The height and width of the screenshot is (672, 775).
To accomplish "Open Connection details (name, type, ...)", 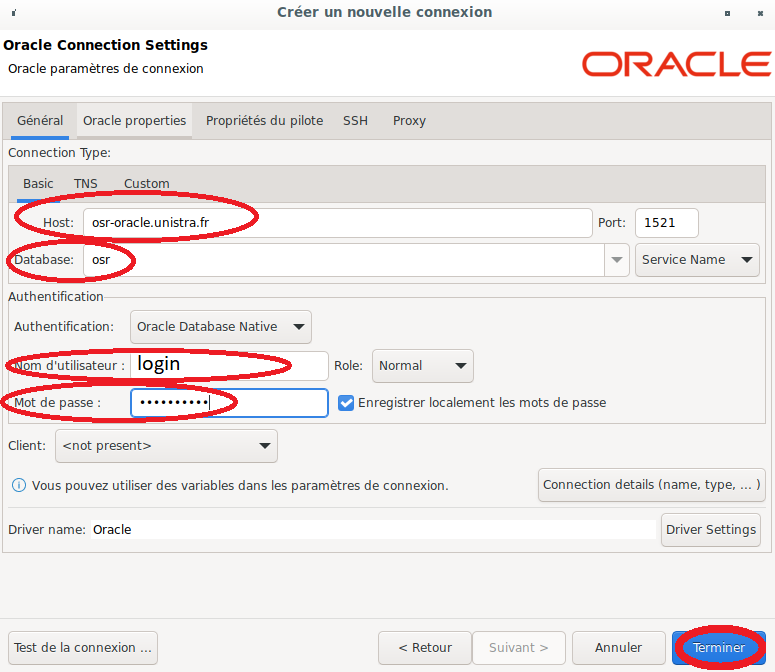I will coord(651,485).
